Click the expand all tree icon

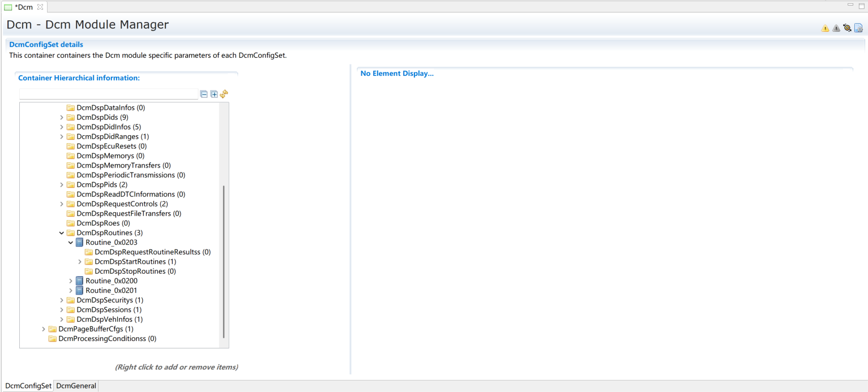click(214, 94)
